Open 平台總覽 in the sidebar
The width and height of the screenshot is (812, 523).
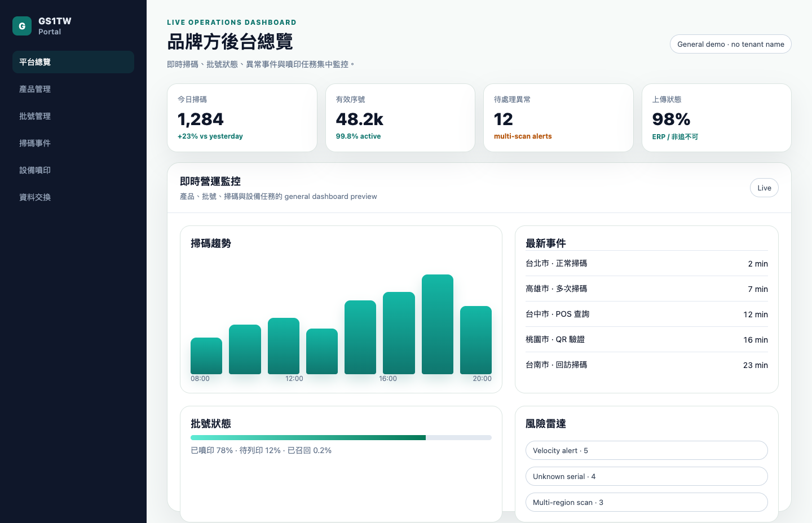point(73,62)
